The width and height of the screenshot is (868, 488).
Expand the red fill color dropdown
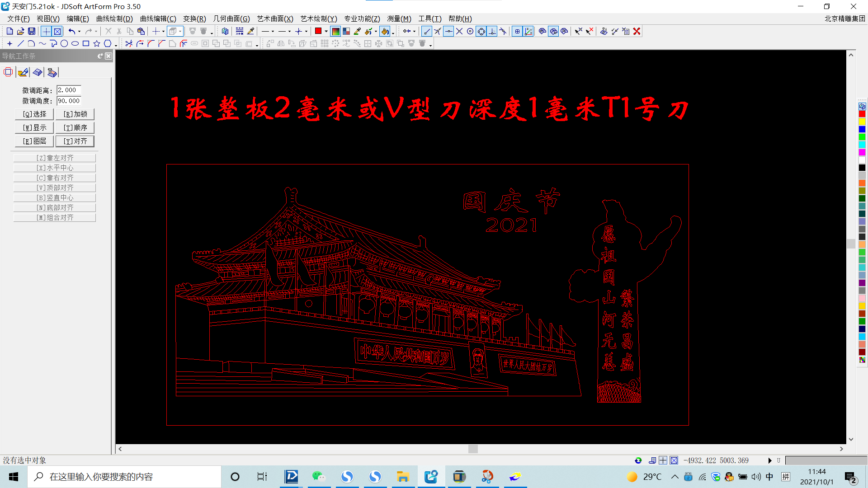click(326, 32)
